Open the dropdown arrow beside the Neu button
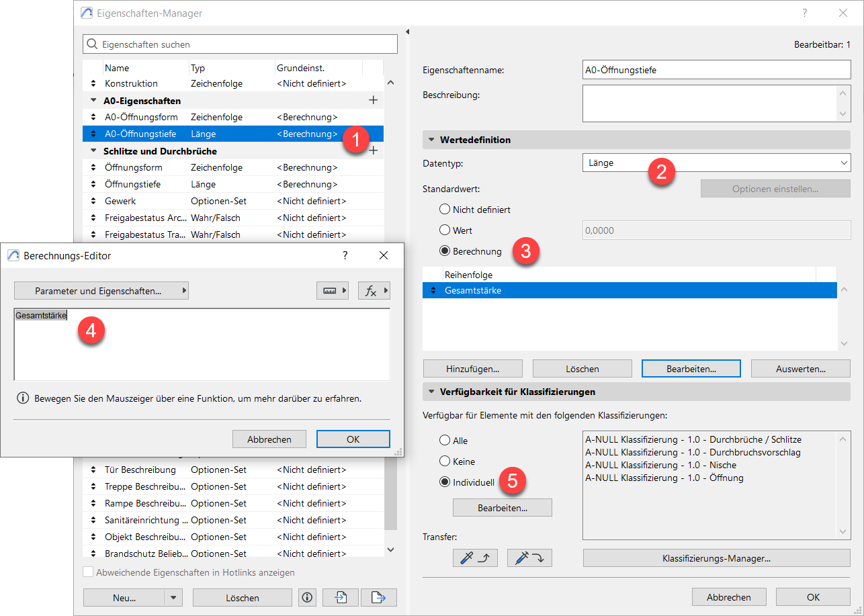Screen dimensions: 864x616 tap(173, 597)
